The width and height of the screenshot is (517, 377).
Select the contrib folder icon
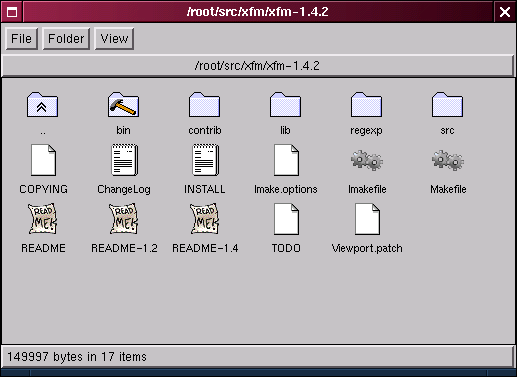click(x=204, y=105)
